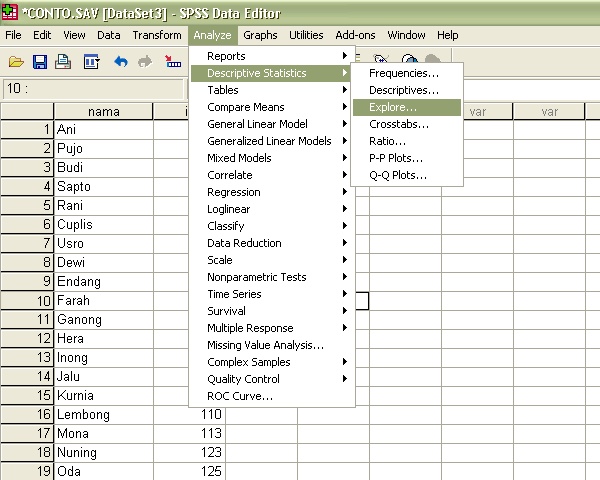600x480 pixels.
Task: Click the nama column header
Action: [103, 111]
